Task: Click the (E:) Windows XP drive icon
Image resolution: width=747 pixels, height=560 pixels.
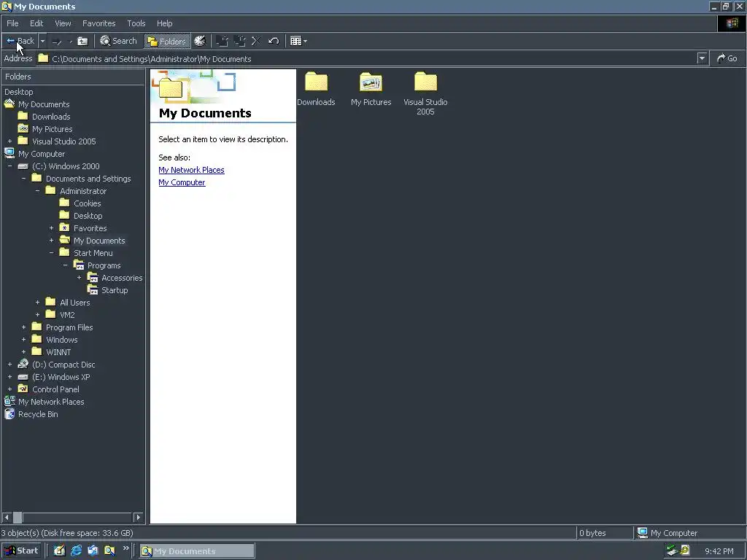Action: [23, 377]
